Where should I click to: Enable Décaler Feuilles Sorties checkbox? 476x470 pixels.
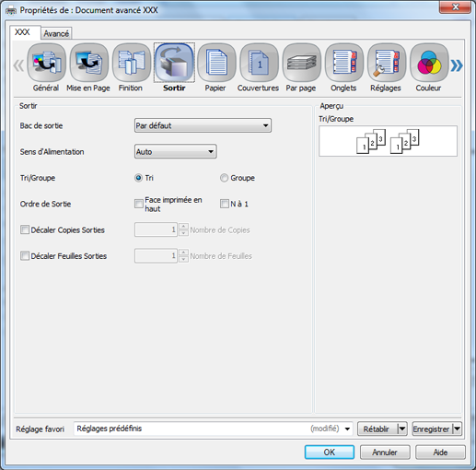coord(25,256)
